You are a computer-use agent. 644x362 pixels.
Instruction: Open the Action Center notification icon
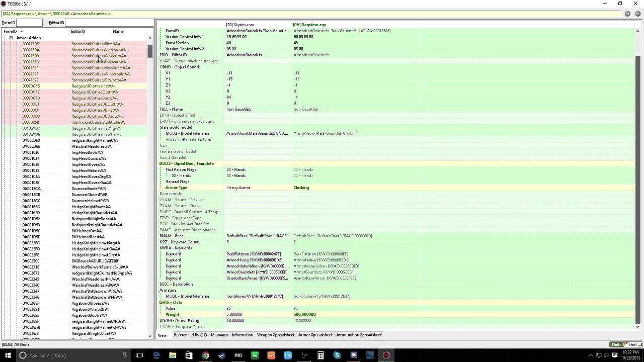[614, 355]
